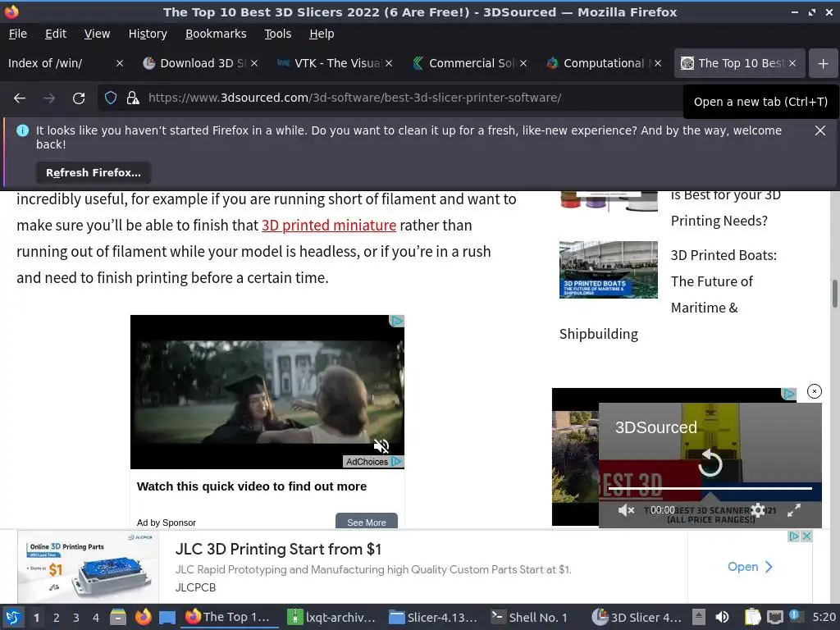Click the See More ad button

367,523
